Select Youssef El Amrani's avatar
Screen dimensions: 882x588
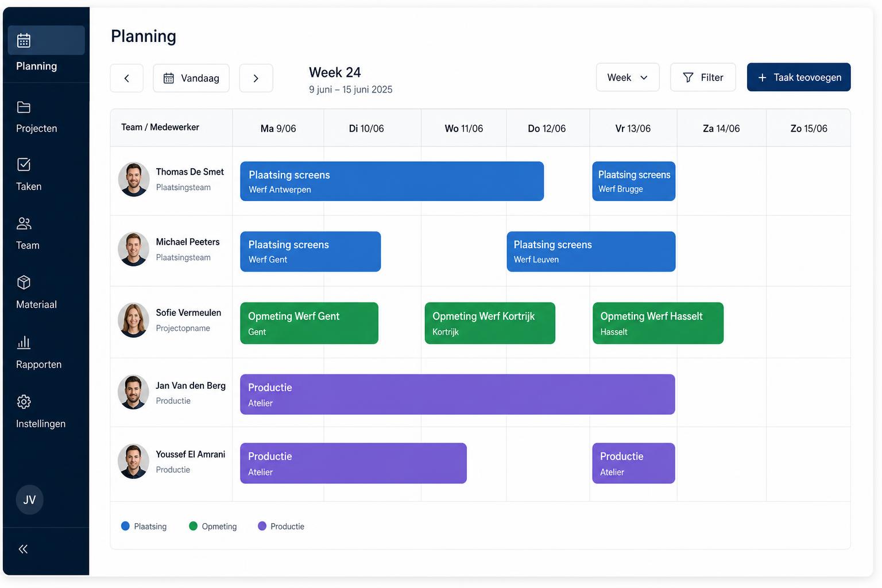pyautogui.click(x=134, y=461)
